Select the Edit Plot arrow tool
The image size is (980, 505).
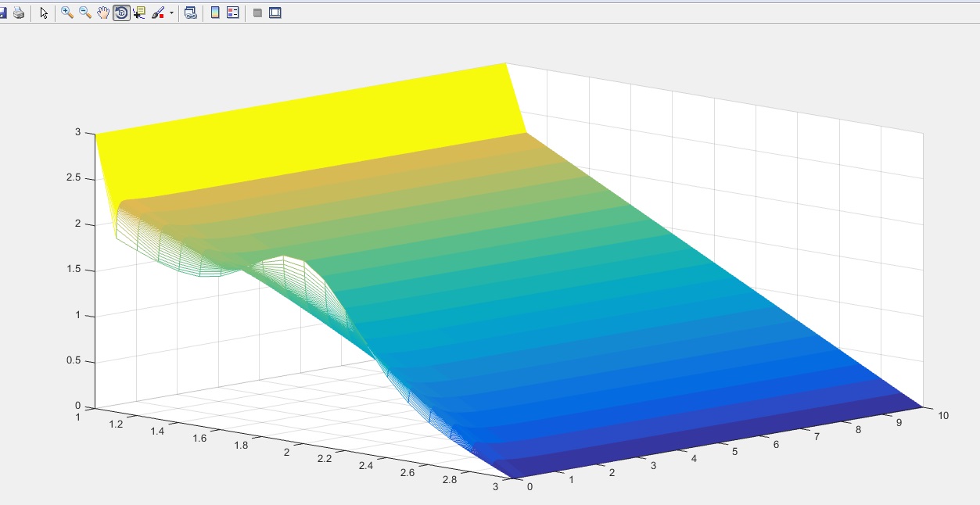pos(44,13)
